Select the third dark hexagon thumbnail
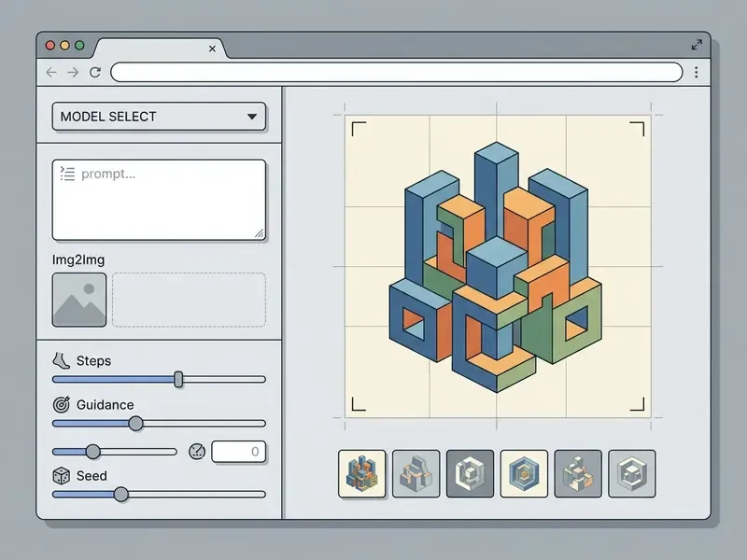The image size is (747, 560). point(470,474)
